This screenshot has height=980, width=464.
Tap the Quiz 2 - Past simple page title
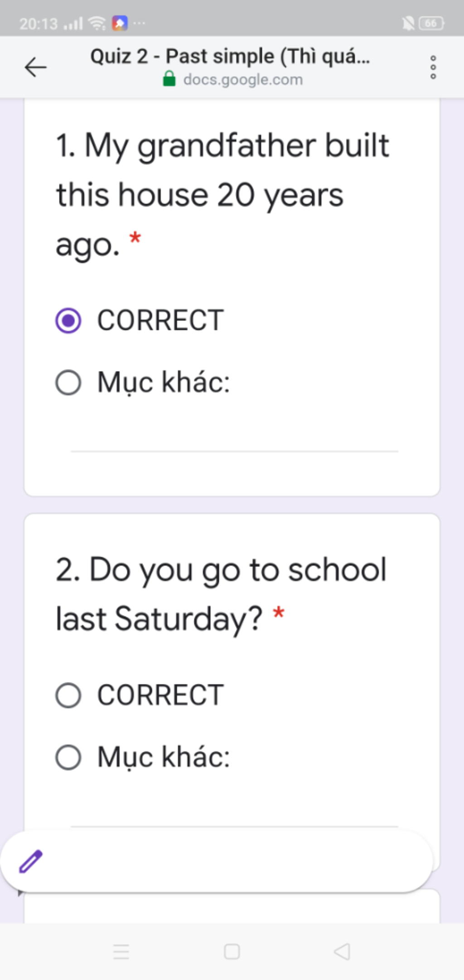(230, 56)
